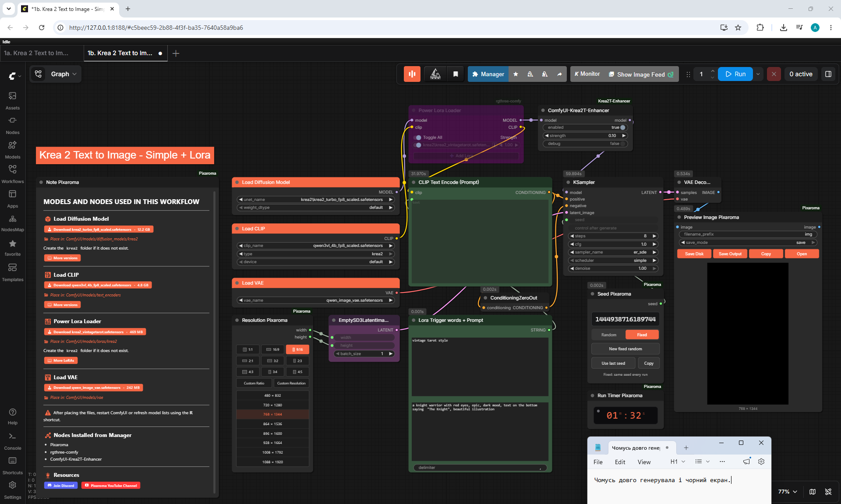Select Random seed mode in Seed Pixaroma
Image resolution: width=841 pixels, height=504 pixels.
click(x=608, y=335)
